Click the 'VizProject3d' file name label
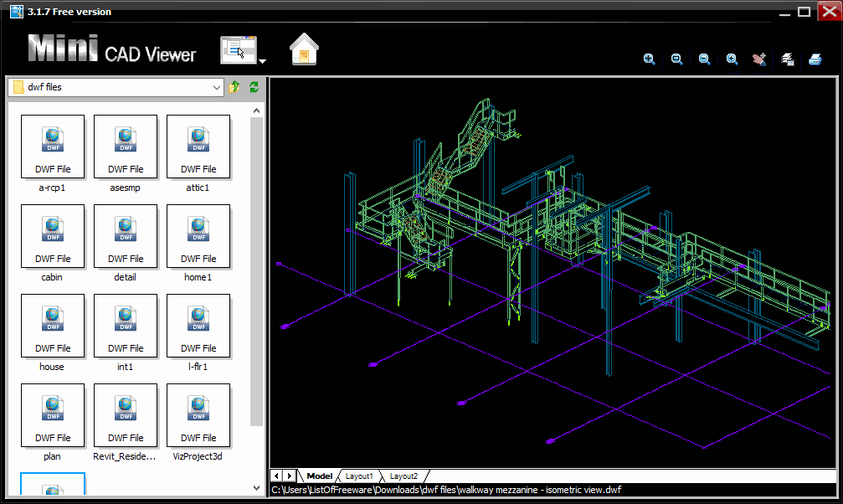 tap(198, 456)
